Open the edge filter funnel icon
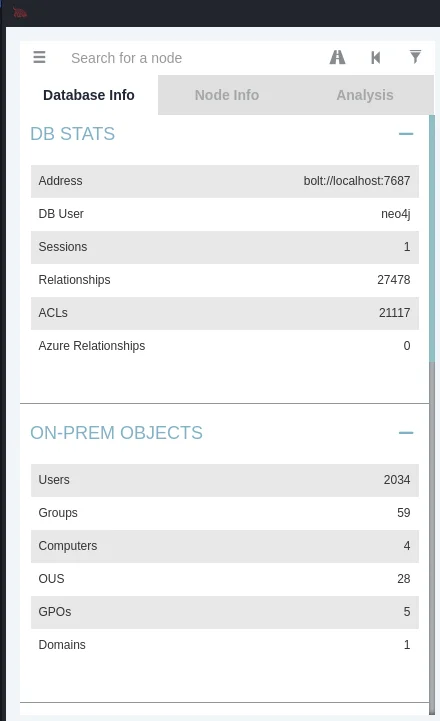 point(415,57)
